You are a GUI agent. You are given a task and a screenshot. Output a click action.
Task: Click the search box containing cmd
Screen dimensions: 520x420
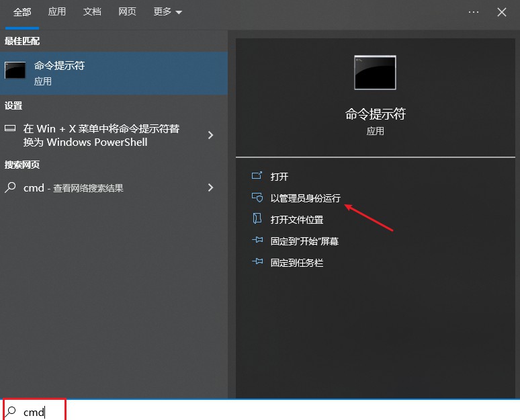click(x=260, y=411)
